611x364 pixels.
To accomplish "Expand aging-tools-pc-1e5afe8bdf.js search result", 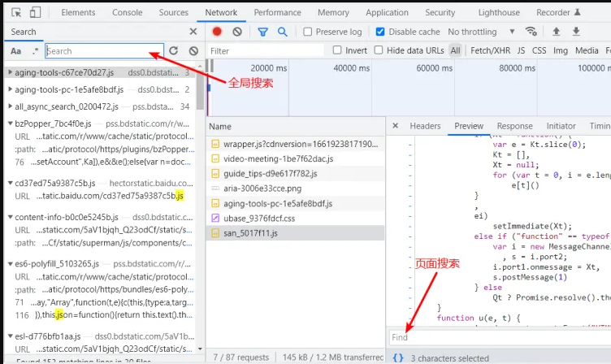I will [x=10, y=89].
